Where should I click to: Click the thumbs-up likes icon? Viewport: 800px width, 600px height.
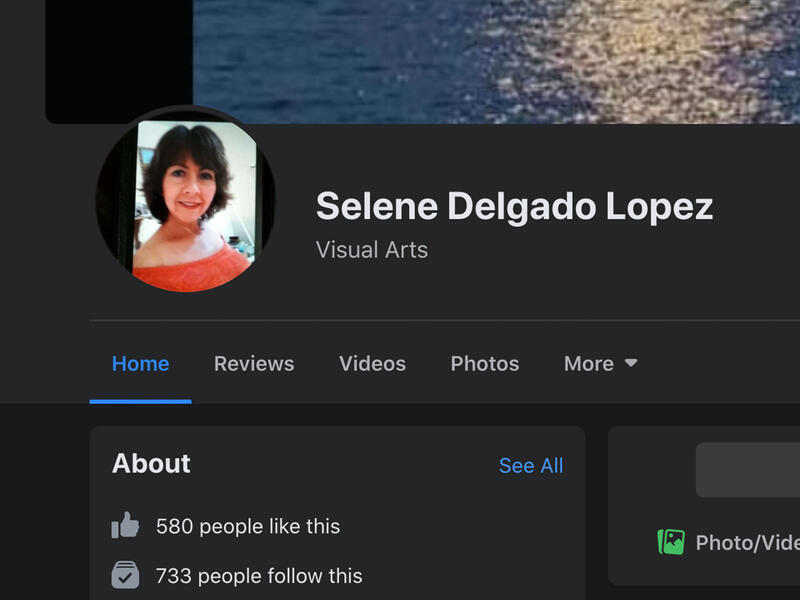click(125, 526)
